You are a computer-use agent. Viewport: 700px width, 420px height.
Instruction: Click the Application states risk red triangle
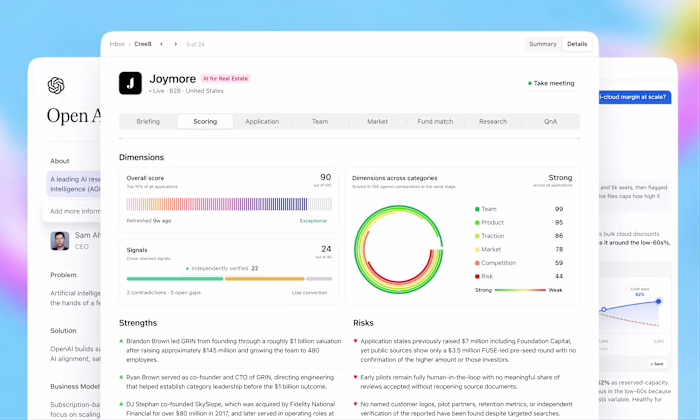coord(355,341)
